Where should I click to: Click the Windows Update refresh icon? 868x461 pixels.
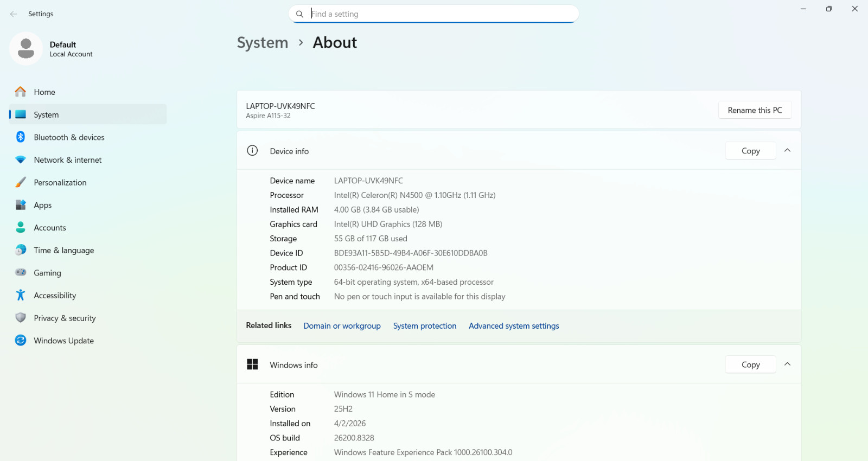(21, 341)
